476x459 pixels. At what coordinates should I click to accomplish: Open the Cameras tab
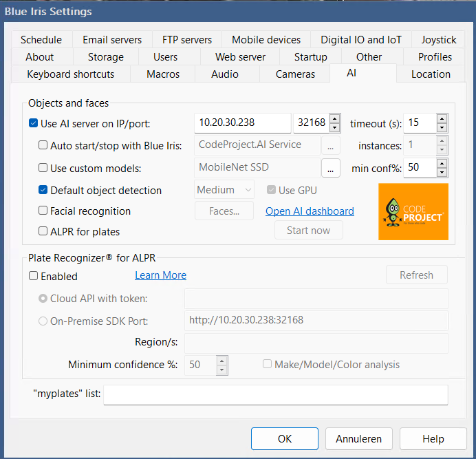295,74
